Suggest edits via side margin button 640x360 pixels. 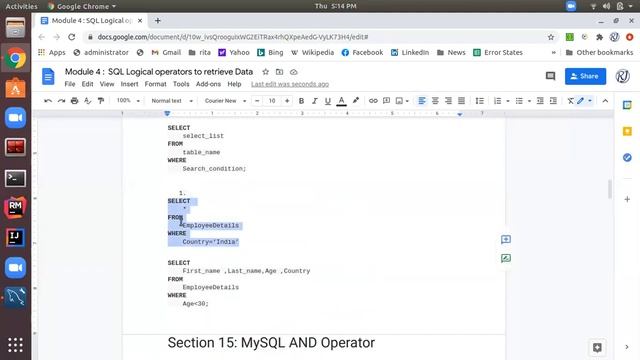[506, 258]
